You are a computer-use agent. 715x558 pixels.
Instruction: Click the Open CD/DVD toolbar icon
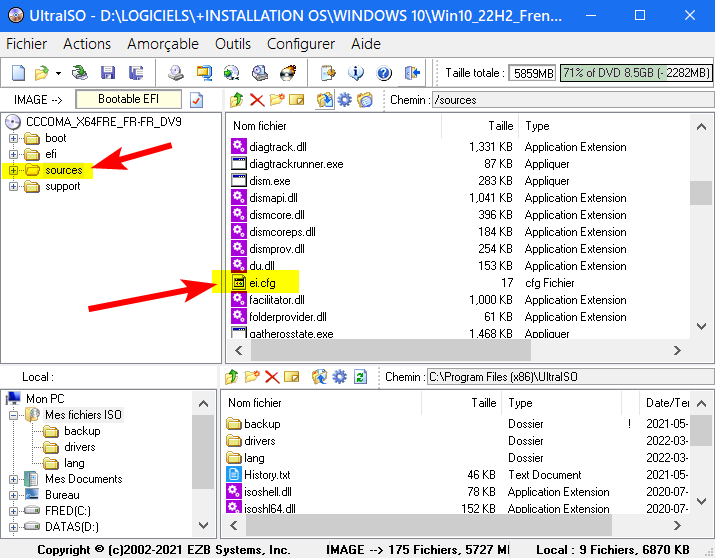click(80, 73)
